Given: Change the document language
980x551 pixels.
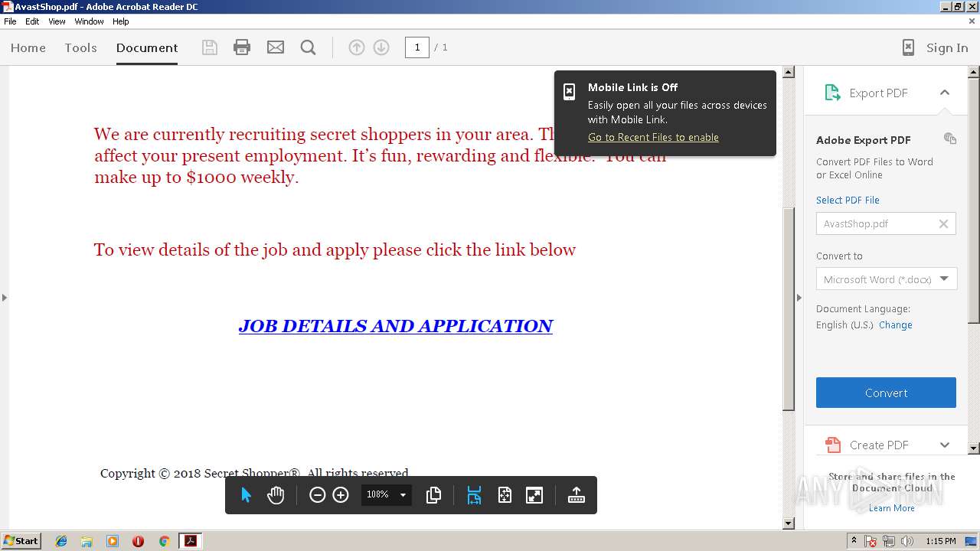Looking at the screenshot, I should [895, 324].
